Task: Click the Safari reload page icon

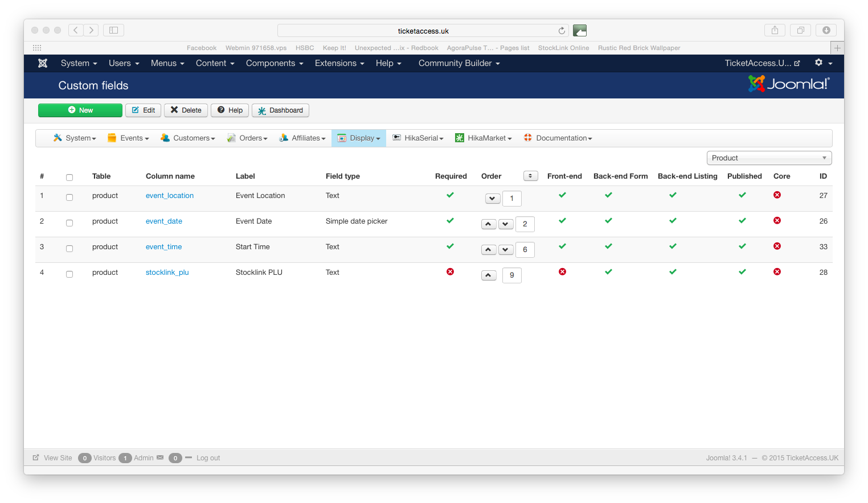Action: (562, 31)
